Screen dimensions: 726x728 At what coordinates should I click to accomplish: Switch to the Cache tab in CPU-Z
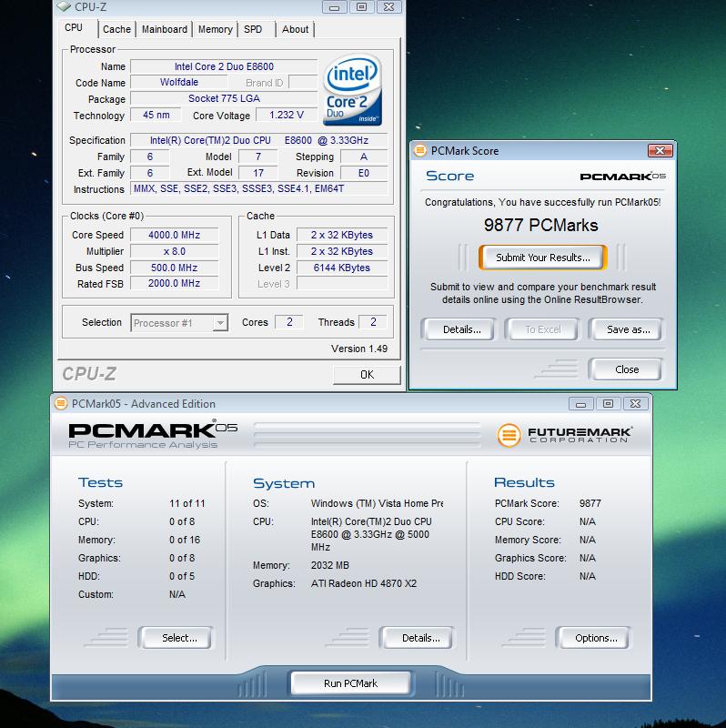click(x=116, y=29)
